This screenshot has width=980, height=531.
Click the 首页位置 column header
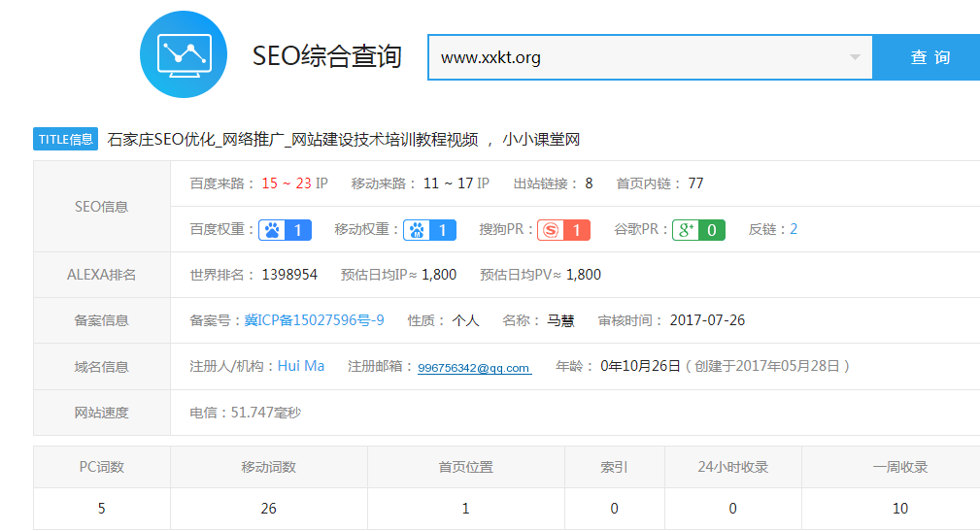pos(465,467)
